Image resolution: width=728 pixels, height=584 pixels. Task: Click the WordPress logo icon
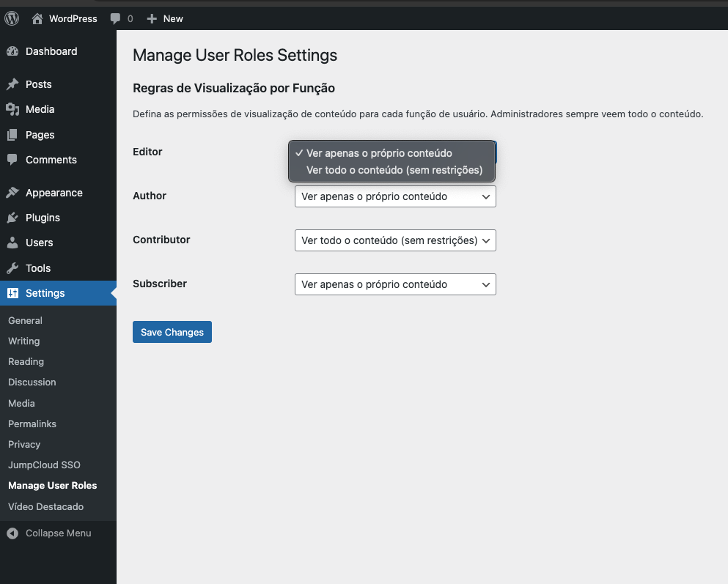(x=12, y=18)
